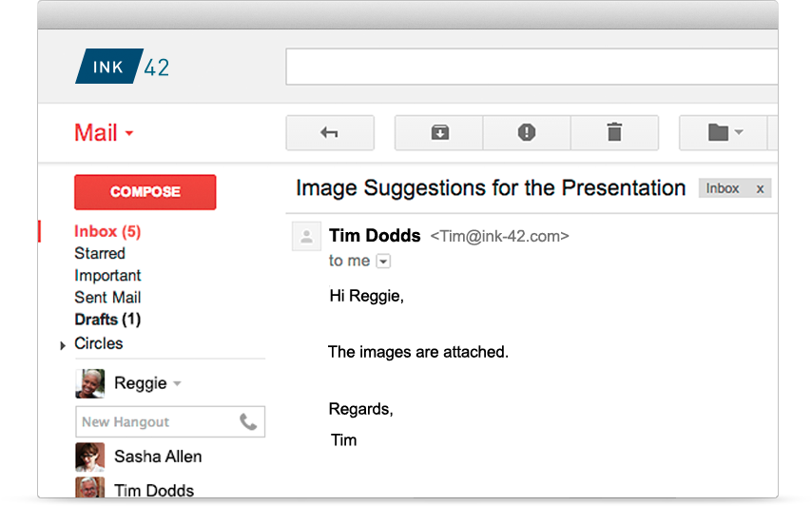Go to Starred messages
Viewport: 812px width, 506px height.
tap(100, 254)
